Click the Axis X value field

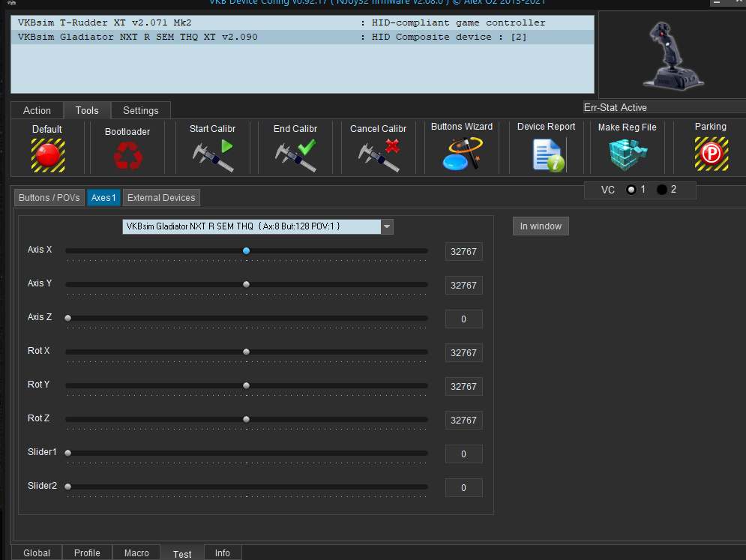click(x=464, y=252)
